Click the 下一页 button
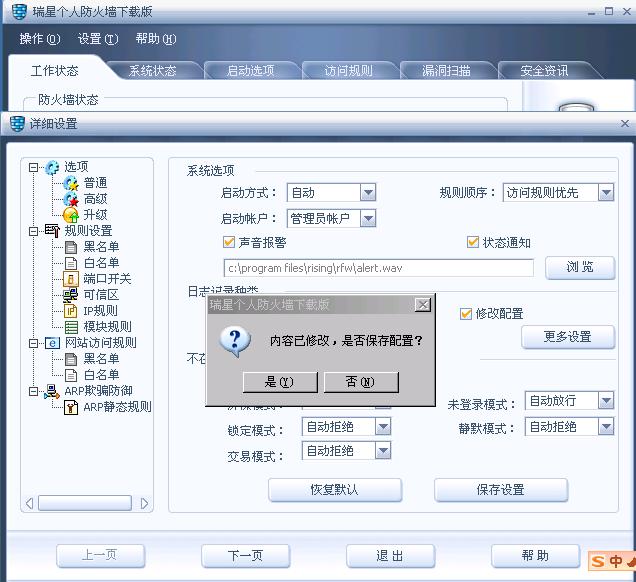This screenshot has height=582, width=636. pyautogui.click(x=245, y=556)
